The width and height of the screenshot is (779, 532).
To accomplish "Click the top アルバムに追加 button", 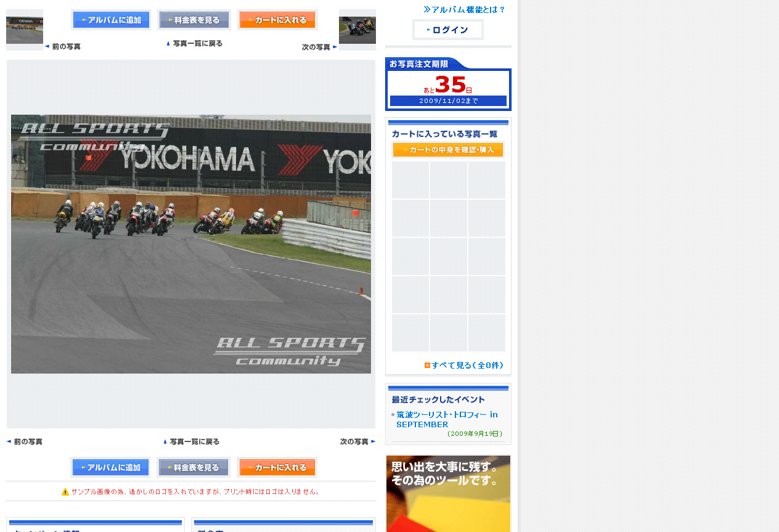I will point(111,20).
